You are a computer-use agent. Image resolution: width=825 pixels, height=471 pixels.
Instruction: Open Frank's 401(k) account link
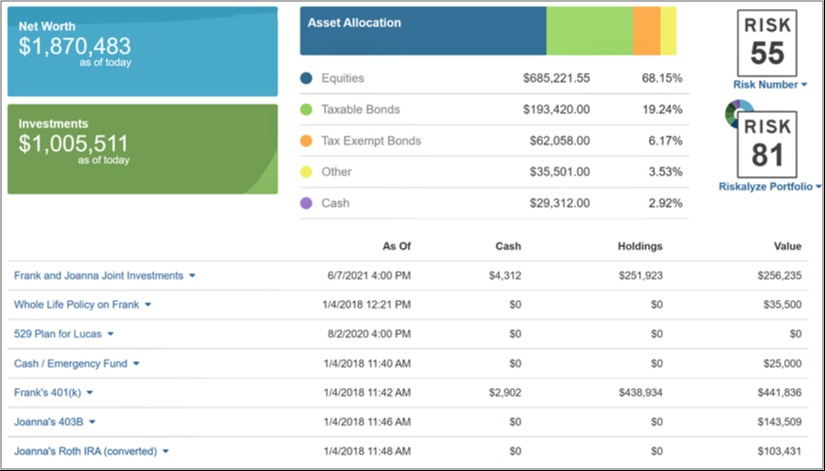click(47, 393)
